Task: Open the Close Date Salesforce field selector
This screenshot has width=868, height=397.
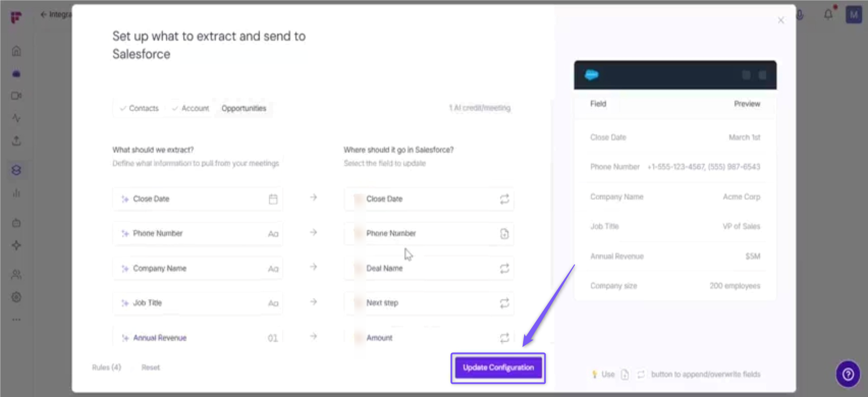Action: [429, 199]
